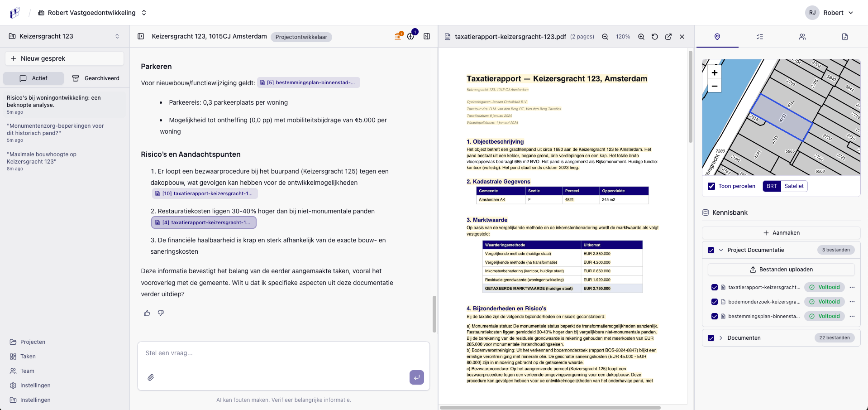Click the AI memory brain icon with badge
The width and height of the screenshot is (868, 410).
point(411,36)
